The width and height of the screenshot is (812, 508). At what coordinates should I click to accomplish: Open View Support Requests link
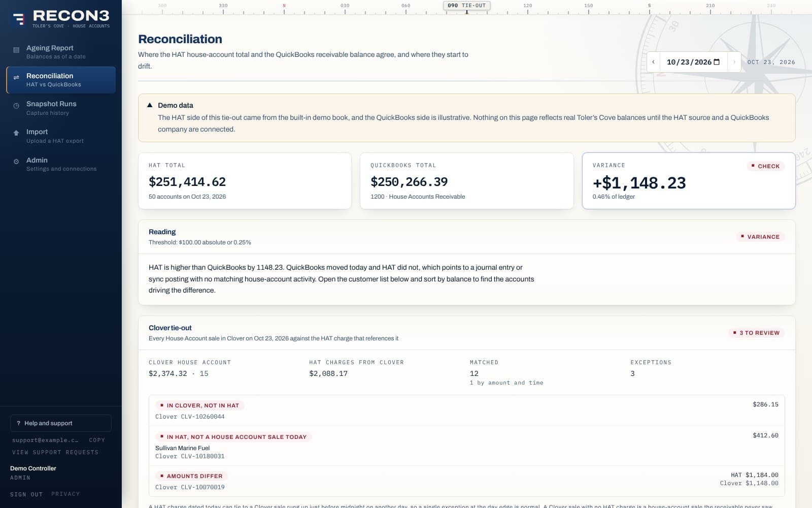[55, 452]
